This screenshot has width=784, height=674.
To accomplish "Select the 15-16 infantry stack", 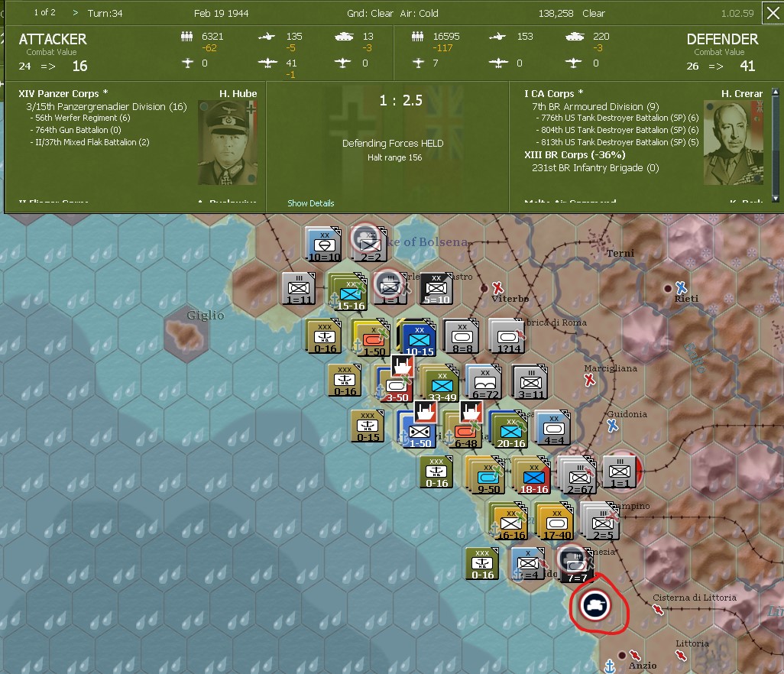I will (349, 291).
